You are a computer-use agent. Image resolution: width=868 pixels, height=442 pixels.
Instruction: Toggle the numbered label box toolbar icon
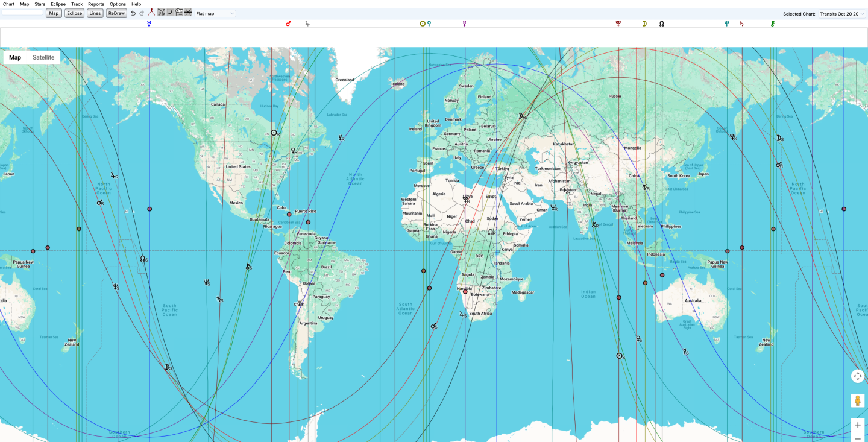[179, 13]
